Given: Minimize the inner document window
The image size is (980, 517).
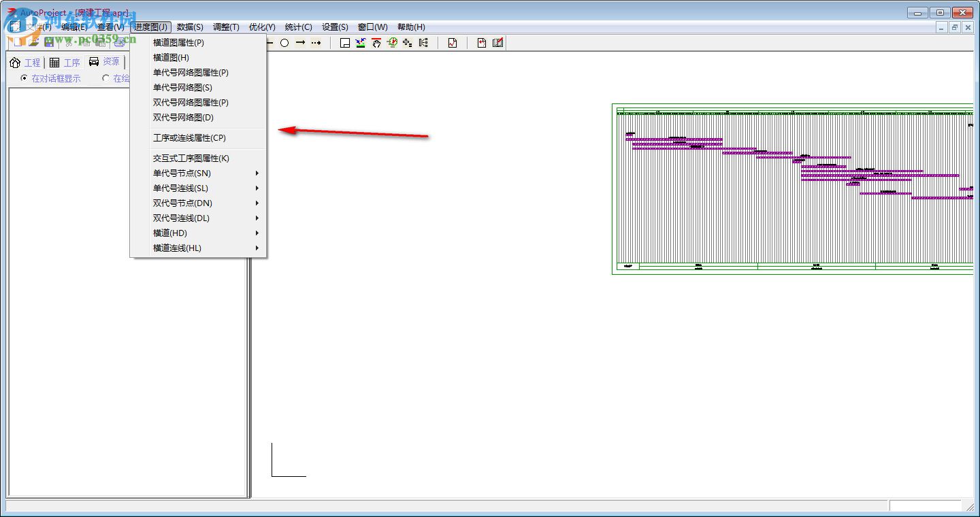Looking at the screenshot, I should click(942, 27).
